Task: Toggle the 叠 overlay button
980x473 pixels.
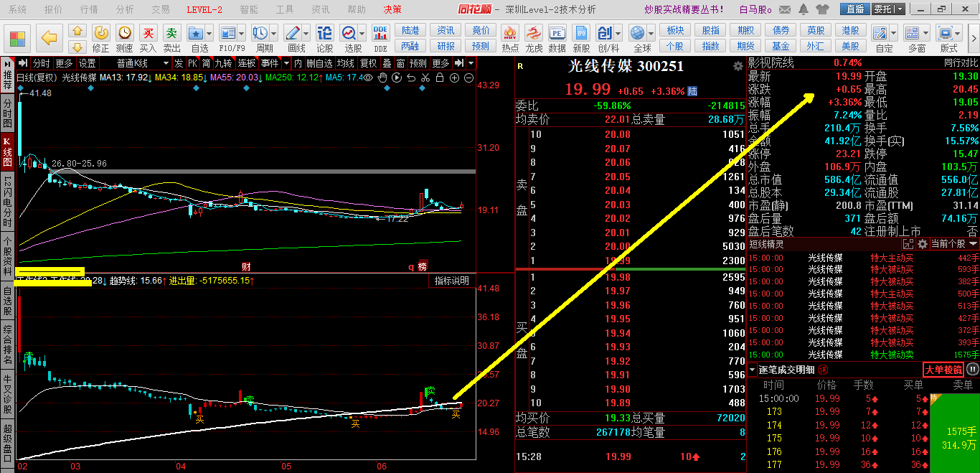Action: pyautogui.click(x=387, y=63)
